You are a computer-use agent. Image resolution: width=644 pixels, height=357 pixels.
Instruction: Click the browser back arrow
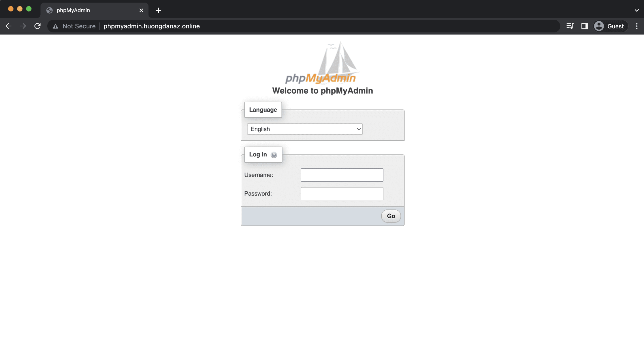(x=9, y=26)
